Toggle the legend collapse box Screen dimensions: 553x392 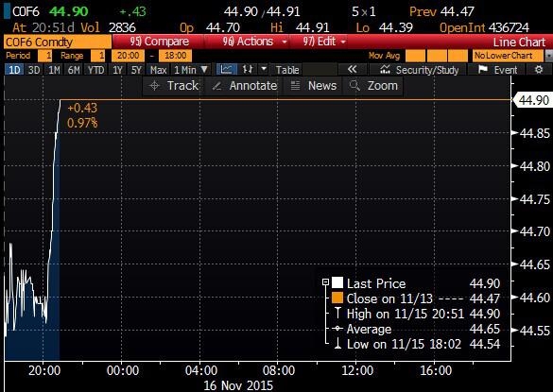pyautogui.click(x=325, y=282)
